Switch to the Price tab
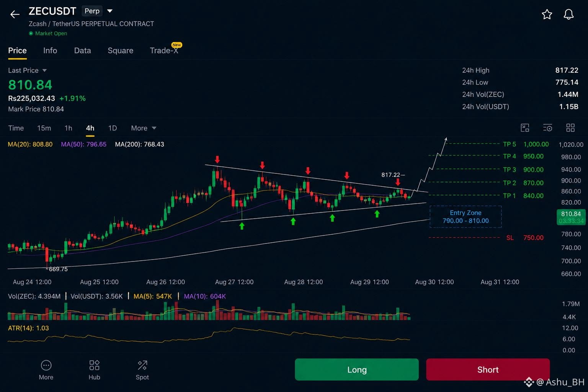 pos(17,51)
